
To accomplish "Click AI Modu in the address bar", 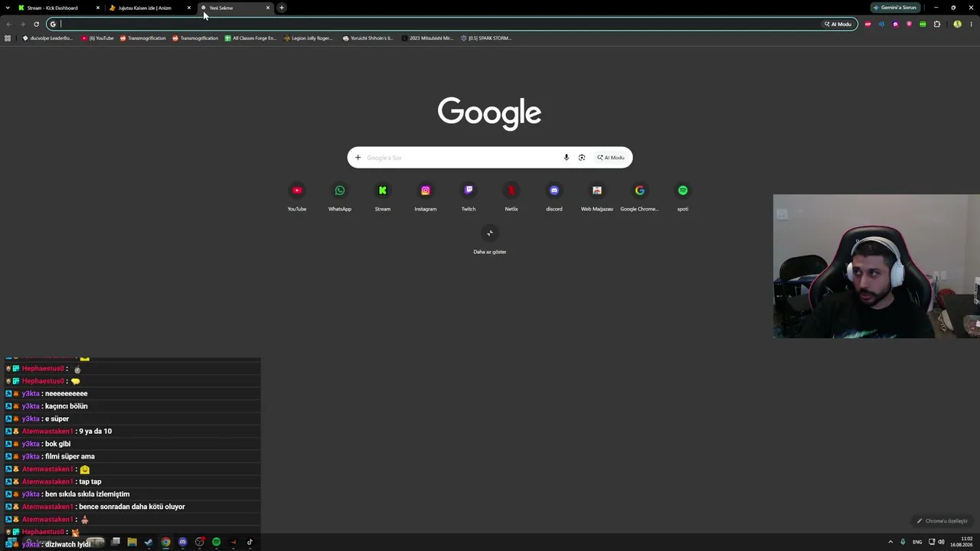I will (838, 24).
